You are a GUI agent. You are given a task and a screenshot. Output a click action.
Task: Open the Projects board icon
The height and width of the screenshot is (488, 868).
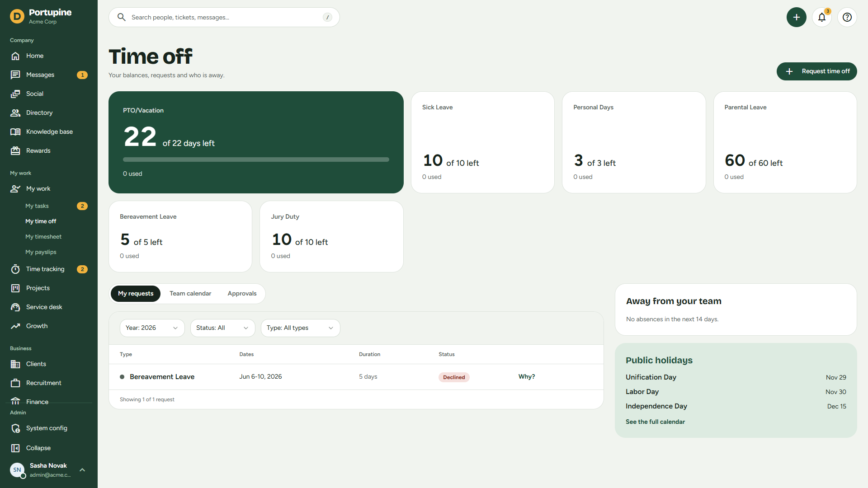pos(15,288)
